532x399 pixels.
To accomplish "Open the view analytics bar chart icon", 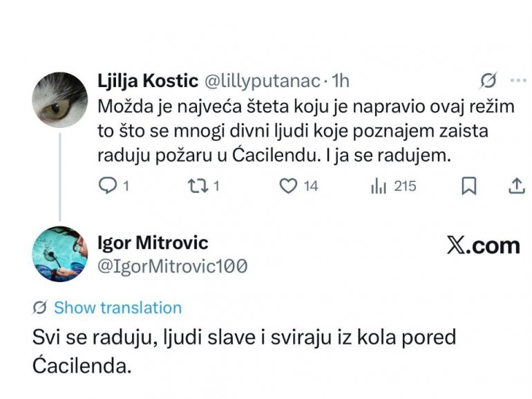I will click(379, 185).
